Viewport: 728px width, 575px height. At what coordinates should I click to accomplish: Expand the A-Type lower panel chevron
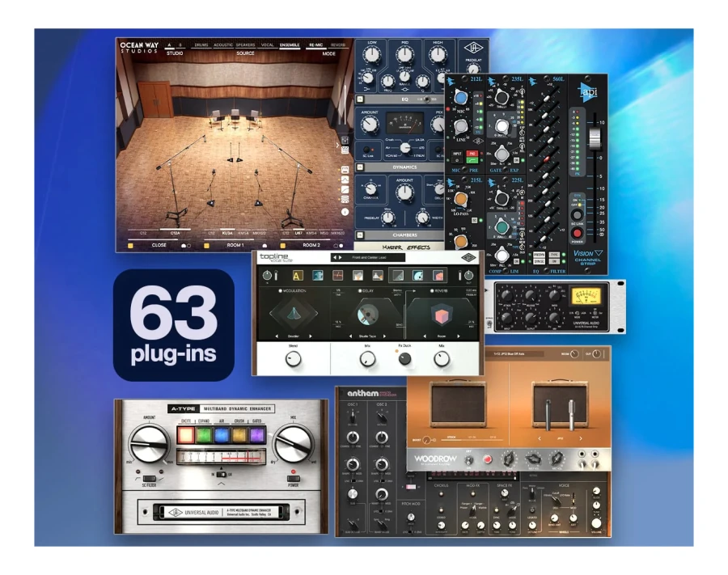click(x=222, y=484)
